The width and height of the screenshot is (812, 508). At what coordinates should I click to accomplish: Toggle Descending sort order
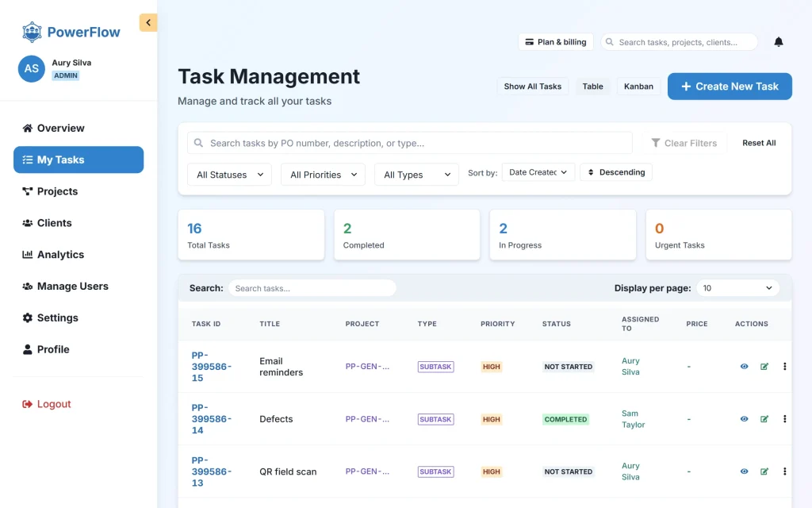click(x=615, y=172)
